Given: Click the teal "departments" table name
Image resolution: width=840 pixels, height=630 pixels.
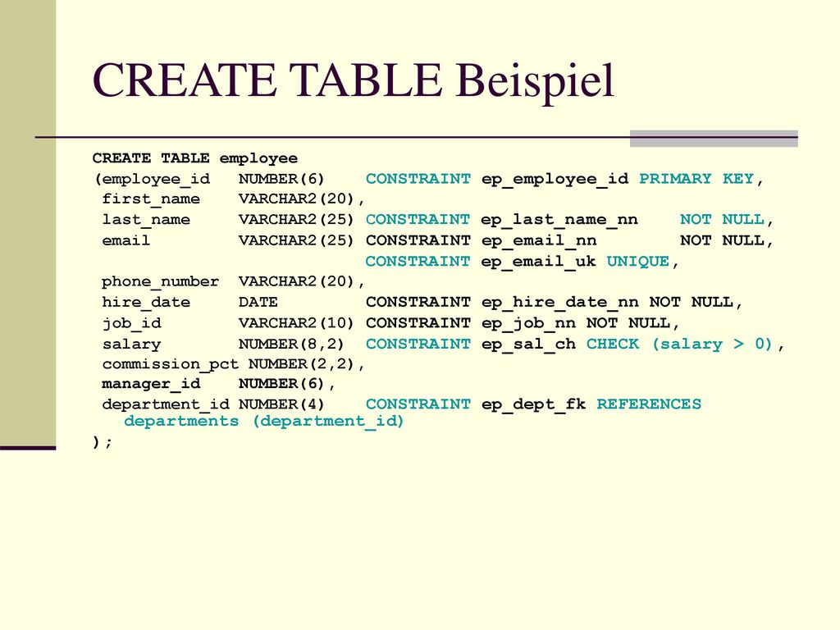Looking at the screenshot, I should (x=181, y=421).
